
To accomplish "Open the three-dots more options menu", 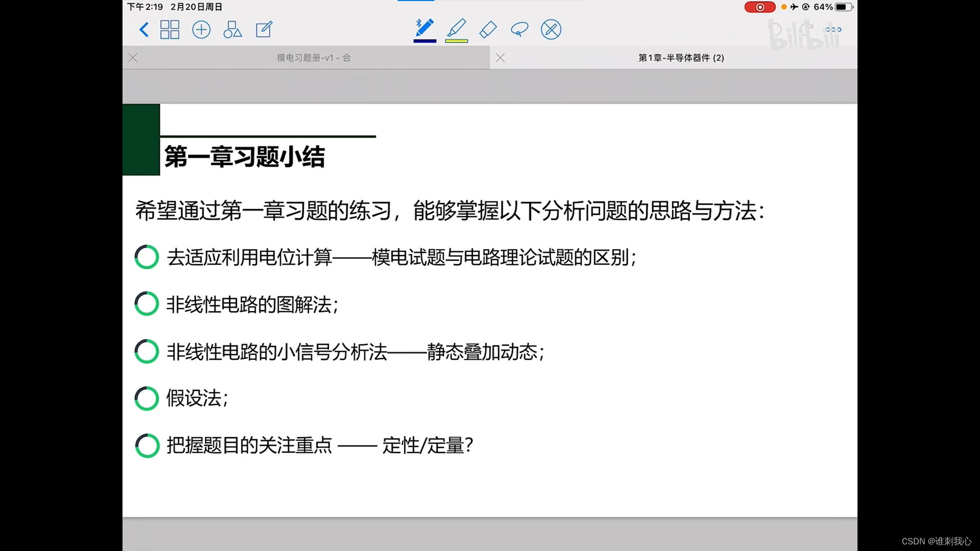I will pos(833,30).
